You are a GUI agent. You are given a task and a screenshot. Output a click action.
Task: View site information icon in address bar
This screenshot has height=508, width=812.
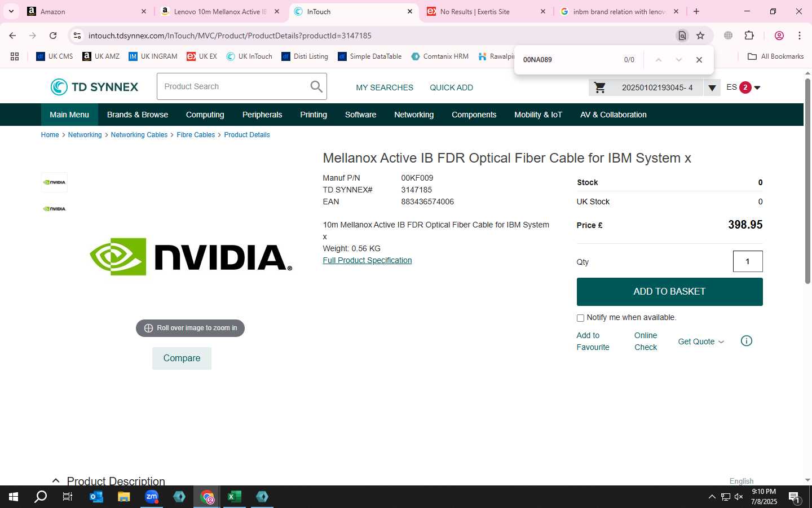coord(77,36)
